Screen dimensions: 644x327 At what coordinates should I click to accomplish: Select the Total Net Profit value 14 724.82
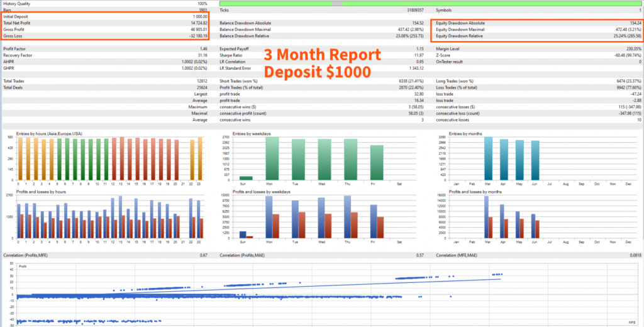199,23
